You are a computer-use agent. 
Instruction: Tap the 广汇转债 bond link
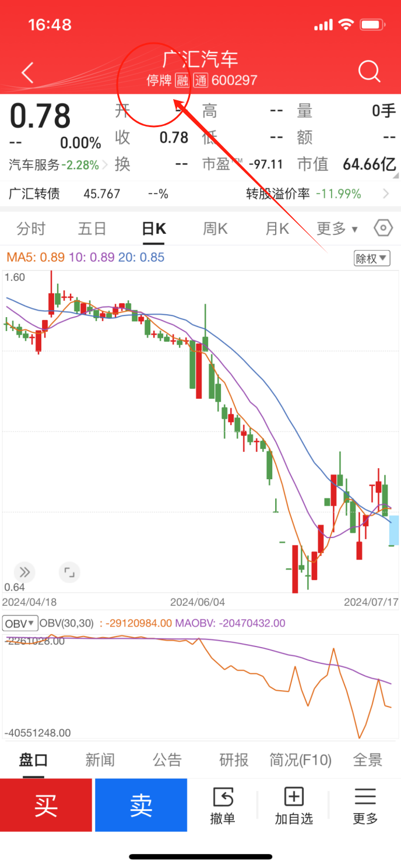pyautogui.click(x=34, y=194)
